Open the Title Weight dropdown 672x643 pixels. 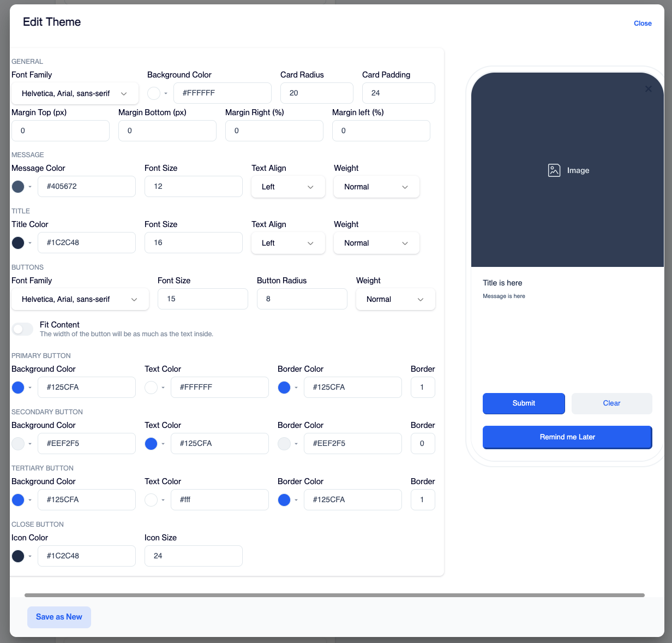(376, 243)
